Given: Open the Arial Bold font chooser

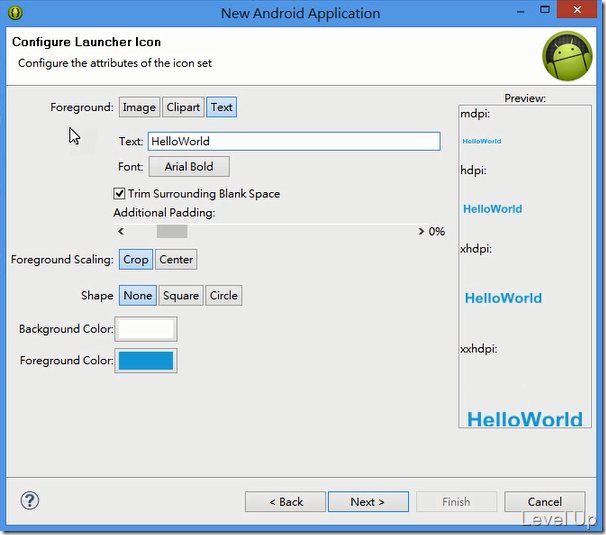Looking at the screenshot, I should click(189, 167).
